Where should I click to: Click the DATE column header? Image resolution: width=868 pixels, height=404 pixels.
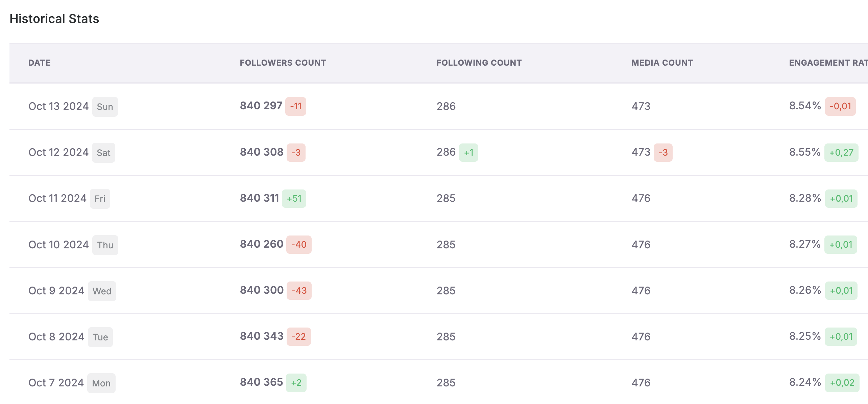click(x=40, y=63)
